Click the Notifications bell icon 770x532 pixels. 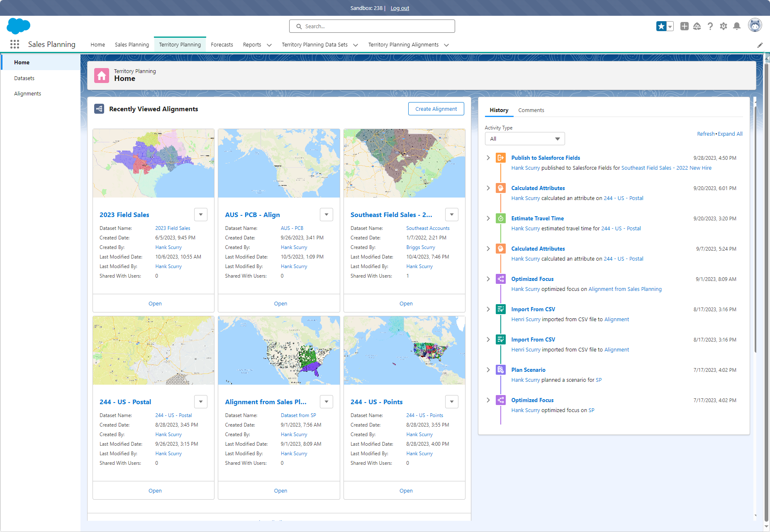point(737,26)
